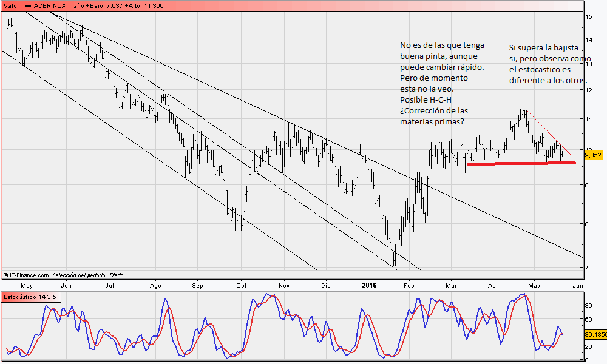Click the Abr month label

(x=493, y=286)
